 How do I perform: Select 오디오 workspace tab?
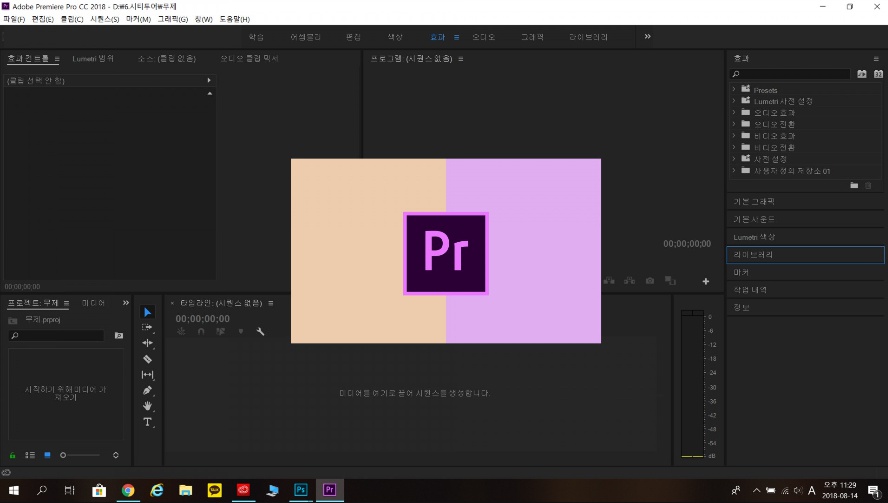[x=484, y=37]
